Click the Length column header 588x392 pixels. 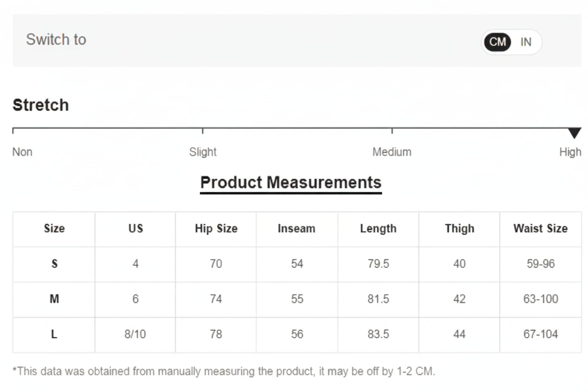pos(378,229)
